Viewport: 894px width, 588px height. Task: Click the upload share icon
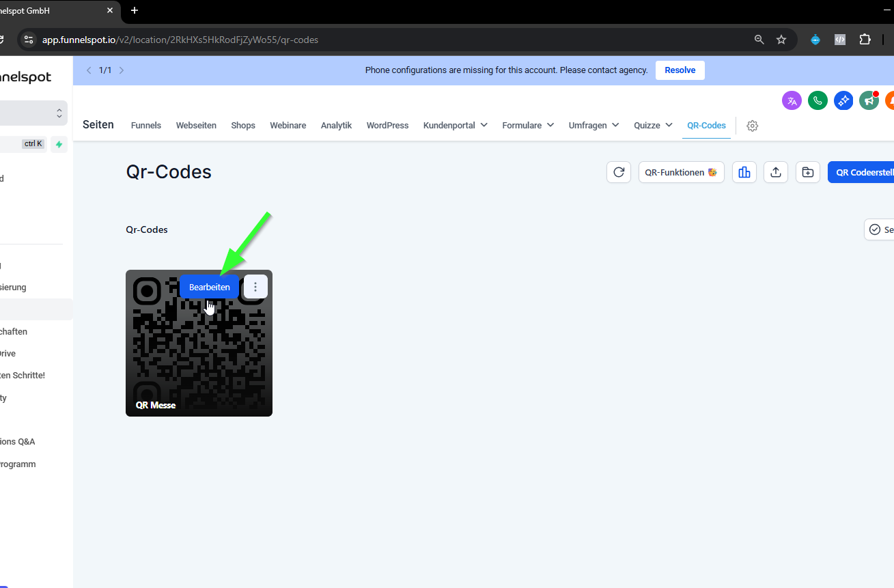(776, 172)
